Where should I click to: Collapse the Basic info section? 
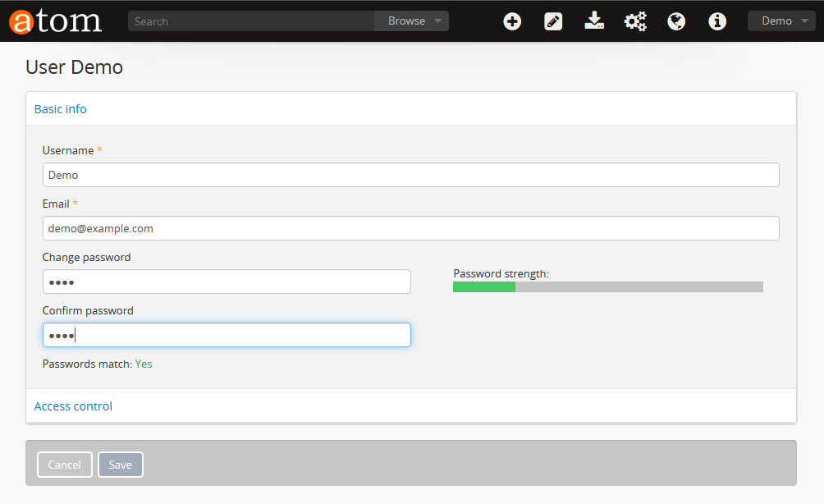coord(60,108)
